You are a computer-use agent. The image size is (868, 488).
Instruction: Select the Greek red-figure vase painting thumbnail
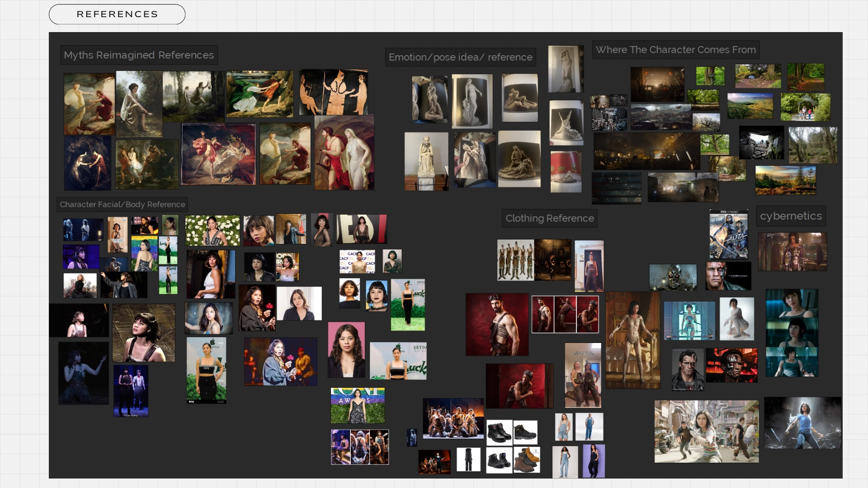pyautogui.click(x=334, y=93)
